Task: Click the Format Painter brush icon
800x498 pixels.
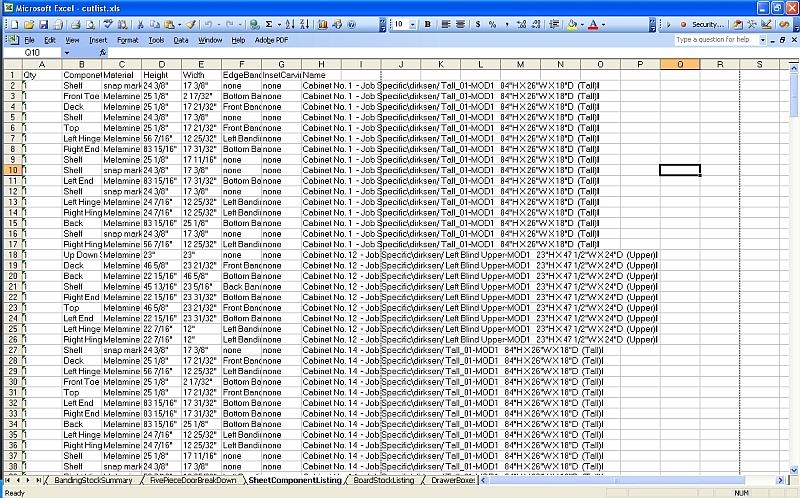Action: (x=190, y=24)
